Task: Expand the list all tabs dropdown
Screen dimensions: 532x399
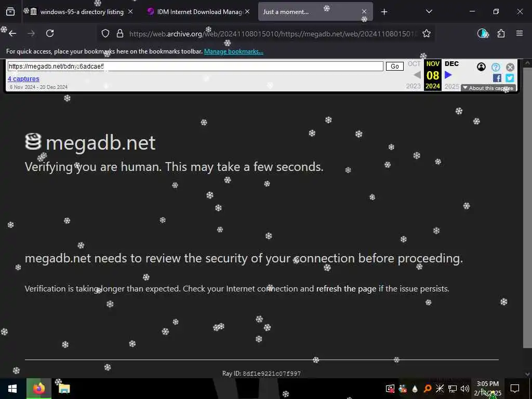Action: click(x=429, y=11)
